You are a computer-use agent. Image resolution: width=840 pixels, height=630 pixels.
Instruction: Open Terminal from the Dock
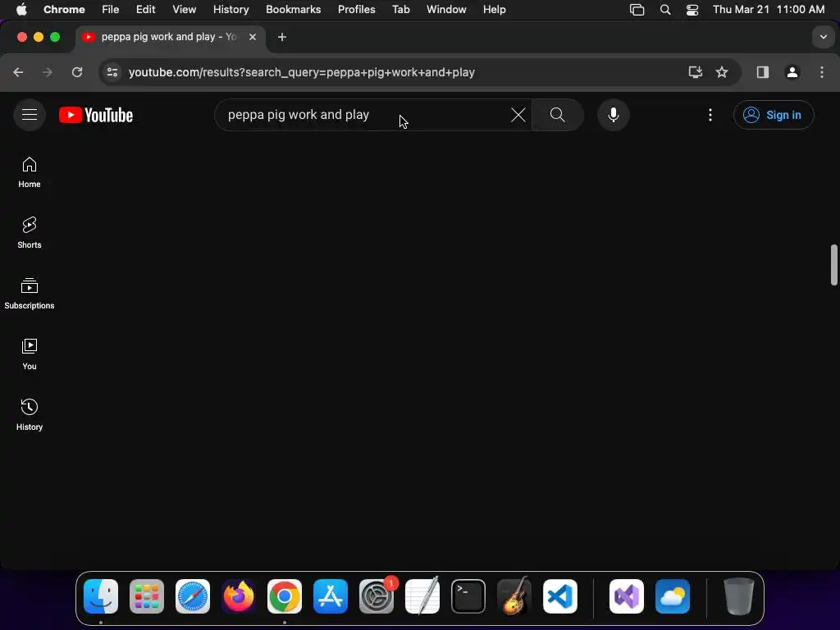pyautogui.click(x=468, y=596)
